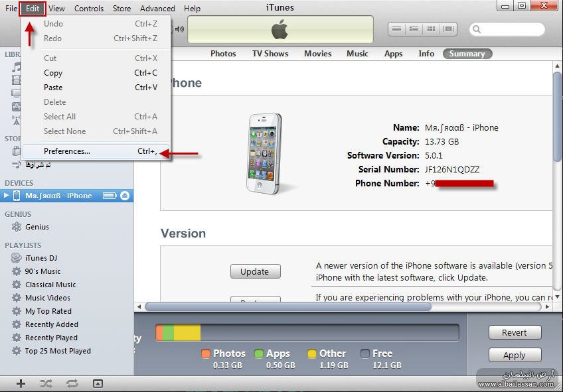The image size is (563, 392).
Task: Open the Classical Music smart playlist
Action: tap(50, 285)
